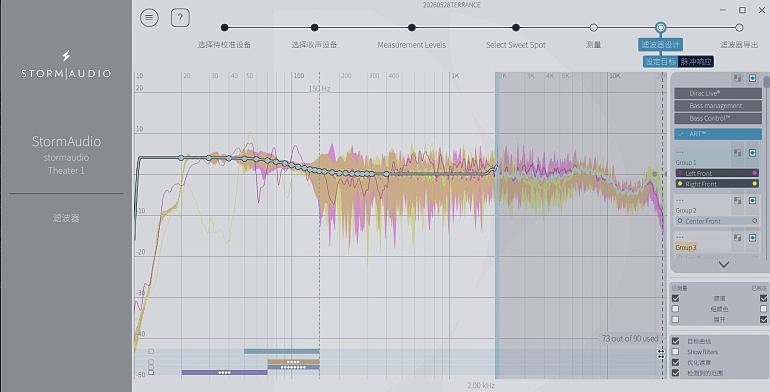Viewport: 770px width, 392px height.
Task: Select the Left Front channel
Action: pos(717,173)
